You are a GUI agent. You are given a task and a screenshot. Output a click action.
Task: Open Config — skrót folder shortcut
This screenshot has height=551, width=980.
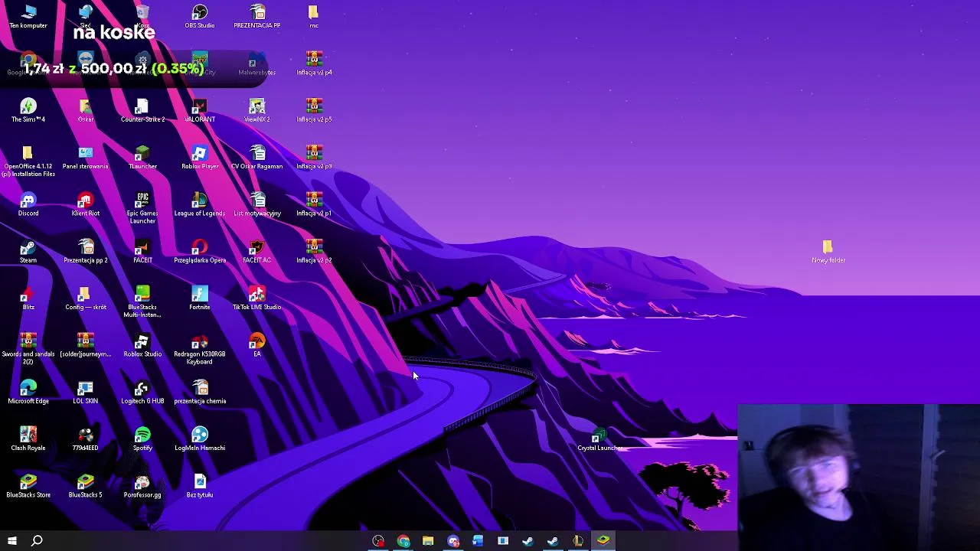click(x=86, y=298)
